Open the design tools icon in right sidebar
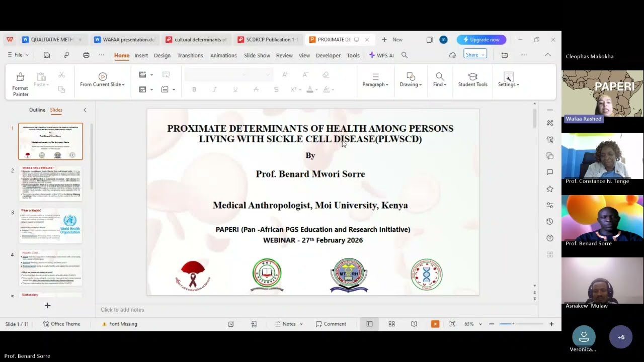Screen dimensions: 644x362 coord(550,123)
